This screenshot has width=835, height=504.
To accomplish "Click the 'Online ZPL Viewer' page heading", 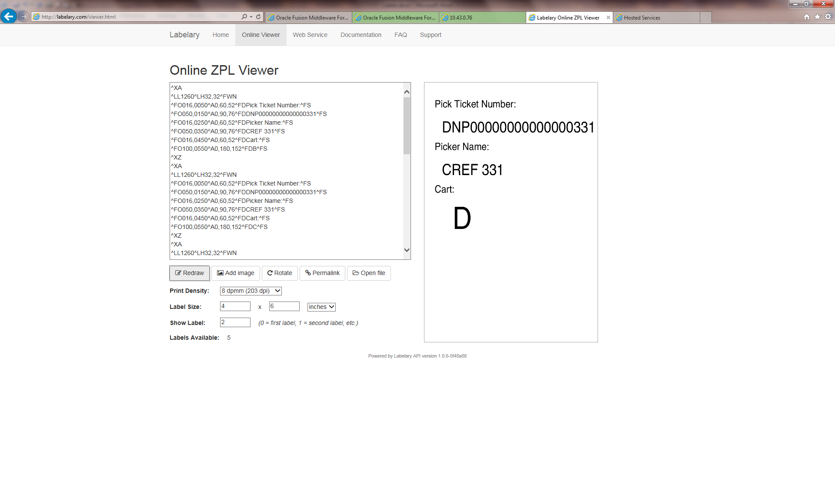I will [x=224, y=70].
